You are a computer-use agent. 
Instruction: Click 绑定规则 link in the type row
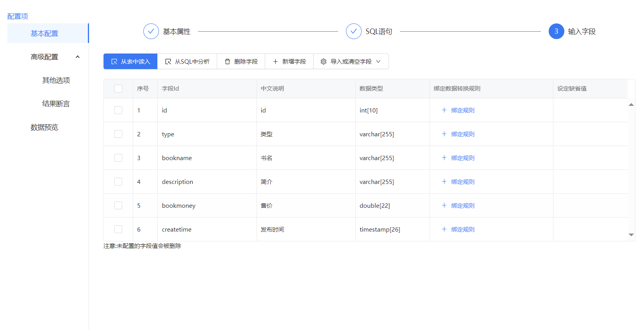[x=463, y=134]
